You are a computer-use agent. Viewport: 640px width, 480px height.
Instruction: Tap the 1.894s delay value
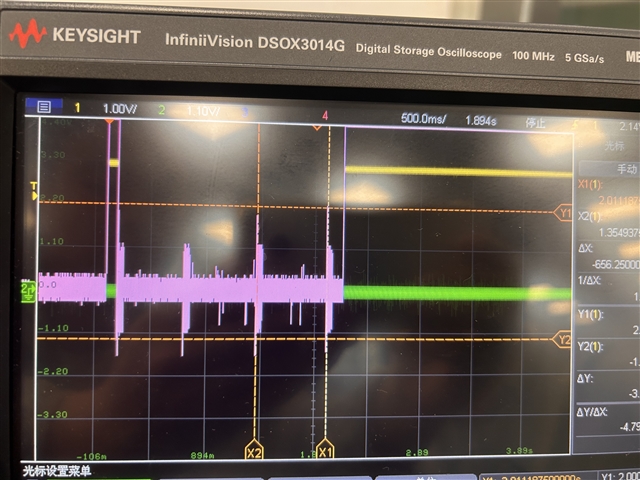[x=481, y=121]
